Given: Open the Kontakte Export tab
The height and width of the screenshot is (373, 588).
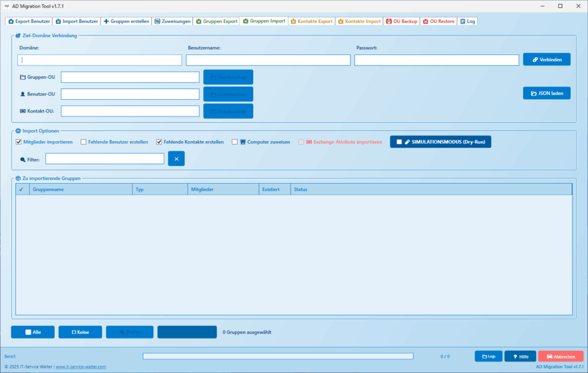Looking at the screenshot, I should [x=311, y=21].
